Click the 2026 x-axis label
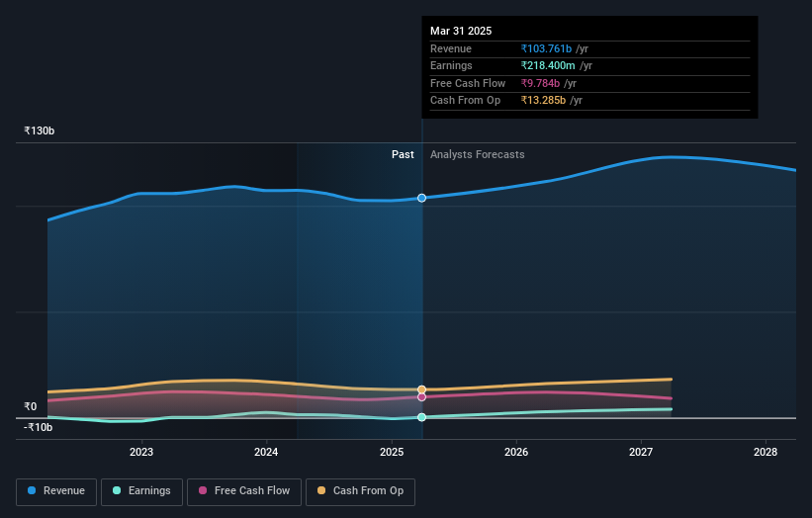 516,453
